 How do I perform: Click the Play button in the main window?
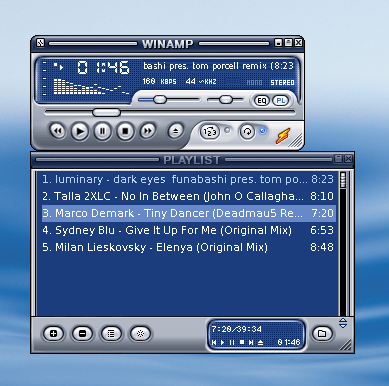(80, 131)
